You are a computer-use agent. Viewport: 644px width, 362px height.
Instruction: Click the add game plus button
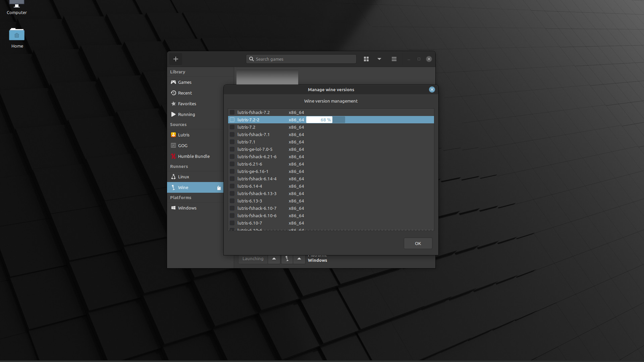tap(175, 59)
